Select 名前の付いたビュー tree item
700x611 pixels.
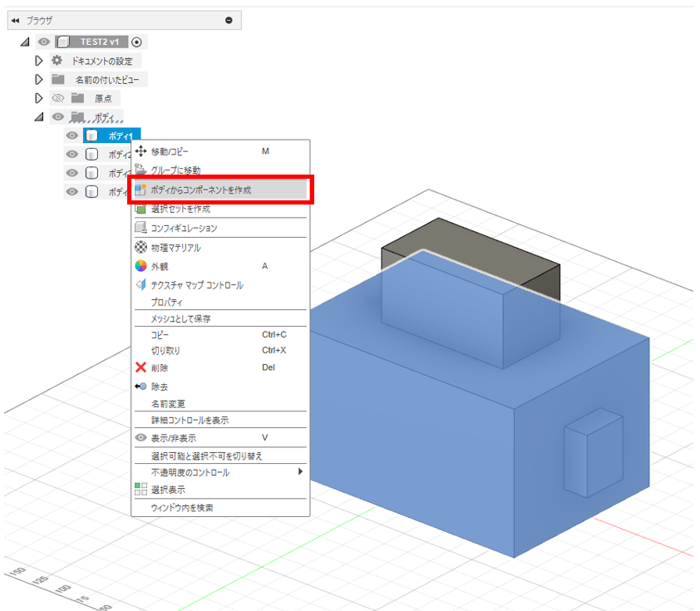[107, 80]
